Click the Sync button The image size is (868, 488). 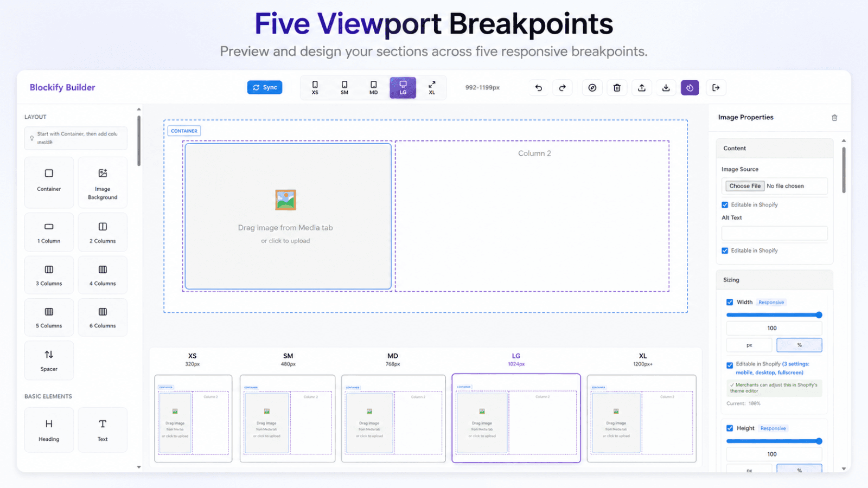265,87
